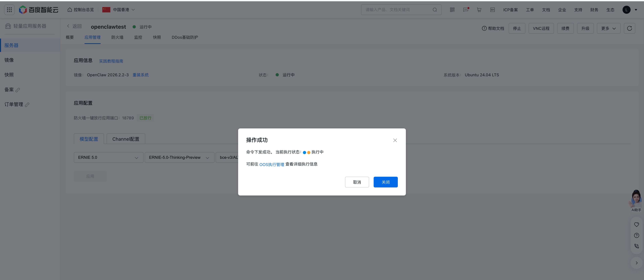The width and height of the screenshot is (644, 280).
Task: Open the shopping cart icon
Action: click(x=479, y=10)
